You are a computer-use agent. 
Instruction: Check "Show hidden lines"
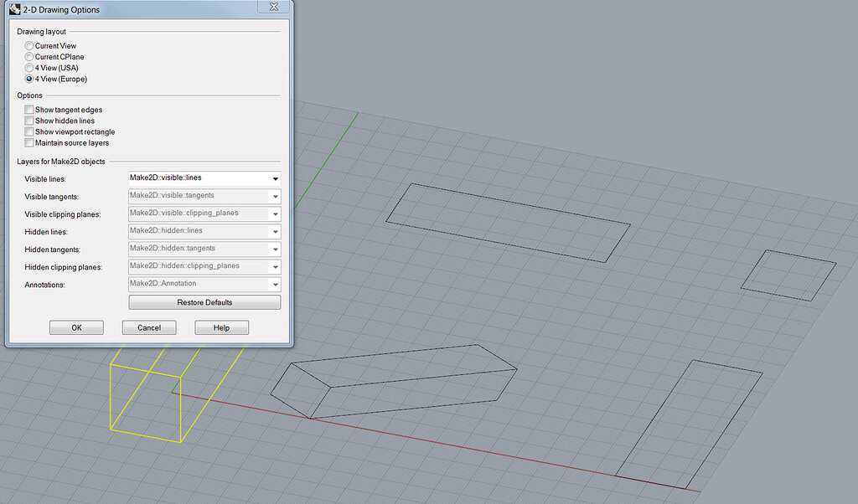[x=29, y=121]
